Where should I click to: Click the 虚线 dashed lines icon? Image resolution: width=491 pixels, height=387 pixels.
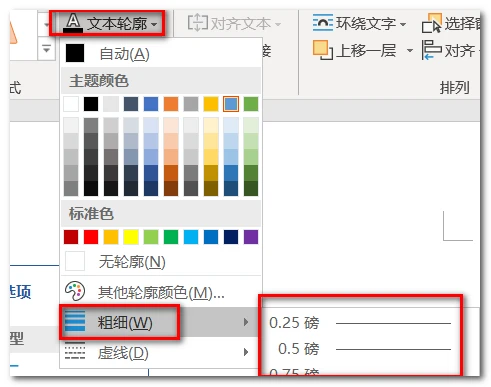click(x=75, y=351)
